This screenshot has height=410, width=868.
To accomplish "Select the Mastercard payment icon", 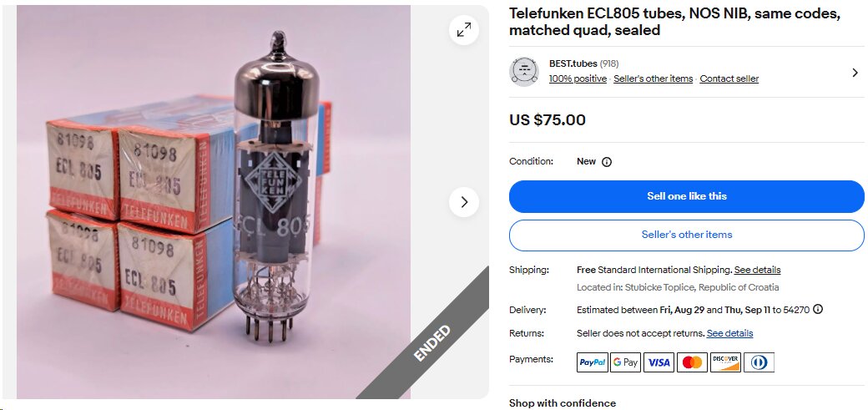I will click(x=692, y=362).
